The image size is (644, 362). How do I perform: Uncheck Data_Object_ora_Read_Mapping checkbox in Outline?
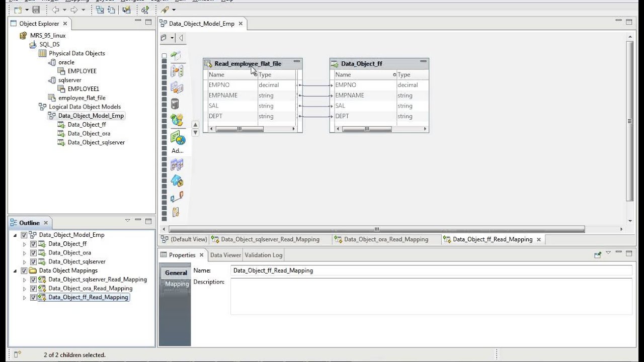tap(33, 289)
